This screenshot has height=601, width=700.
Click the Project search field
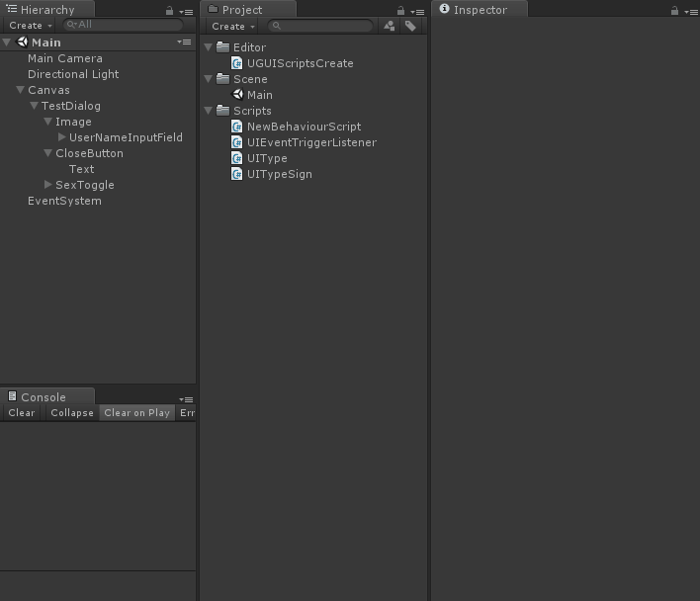320,26
